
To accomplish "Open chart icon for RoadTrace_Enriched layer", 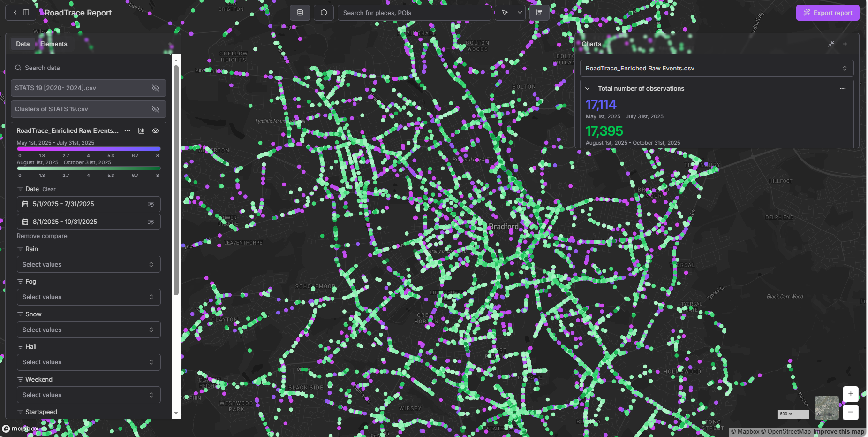I will coord(141,131).
